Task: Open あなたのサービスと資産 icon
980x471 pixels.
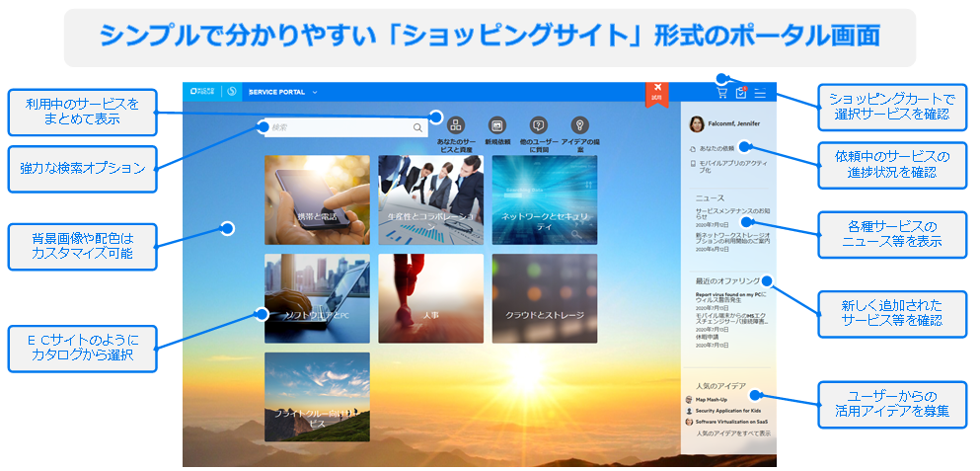Action: coord(456,125)
